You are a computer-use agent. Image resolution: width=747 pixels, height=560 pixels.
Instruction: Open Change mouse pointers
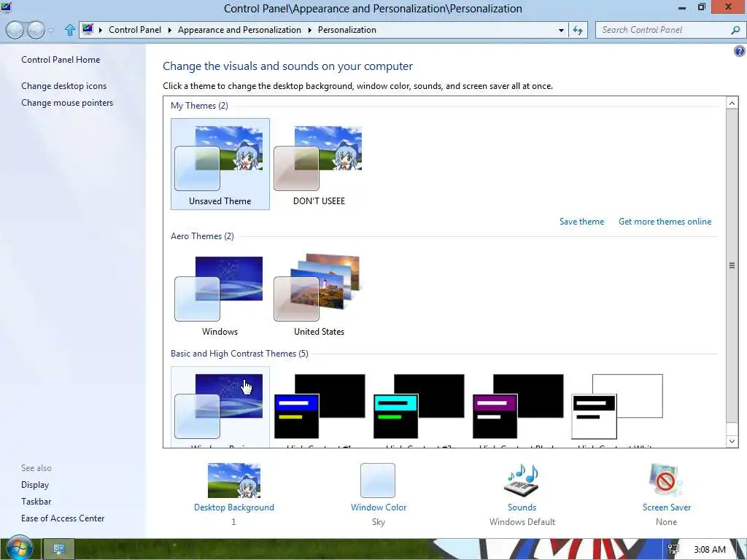pyautogui.click(x=67, y=102)
